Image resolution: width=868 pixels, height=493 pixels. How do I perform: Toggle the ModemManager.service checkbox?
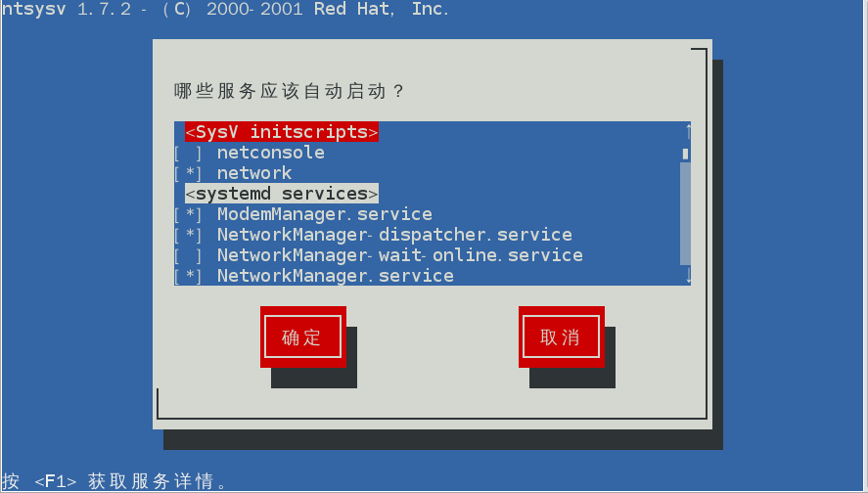click(188, 214)
